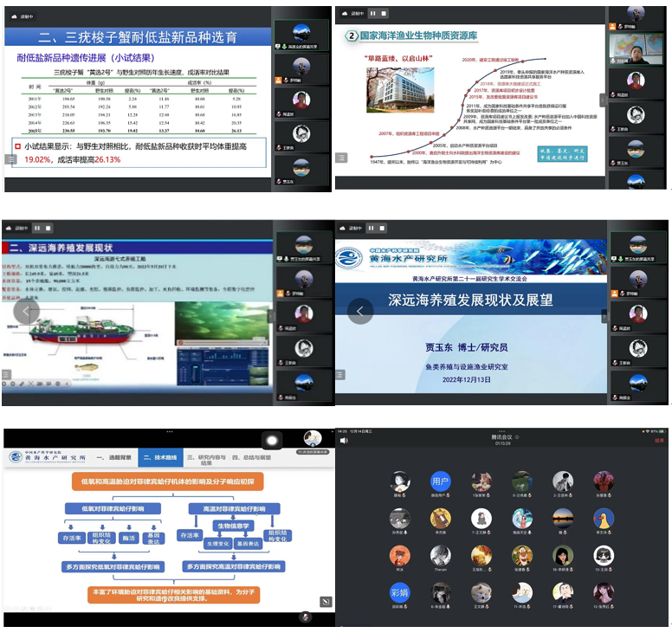Click the expand icon at bottom-right of the 技术路线 flowchart slide

(x=326, y=602)
